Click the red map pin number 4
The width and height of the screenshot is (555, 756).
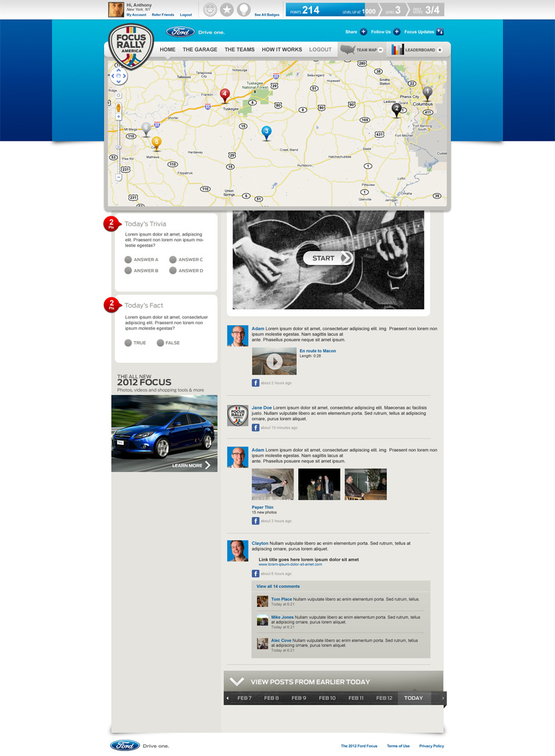(225, 95)
